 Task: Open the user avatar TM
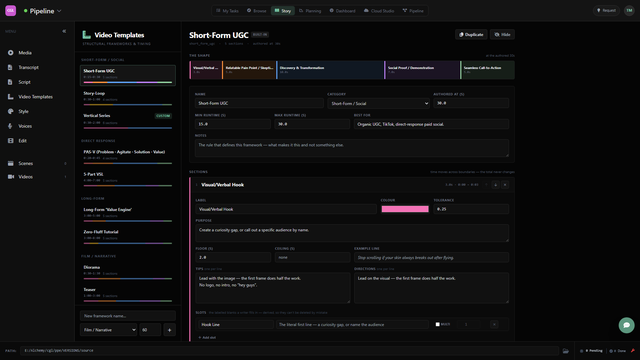(629, 11)
